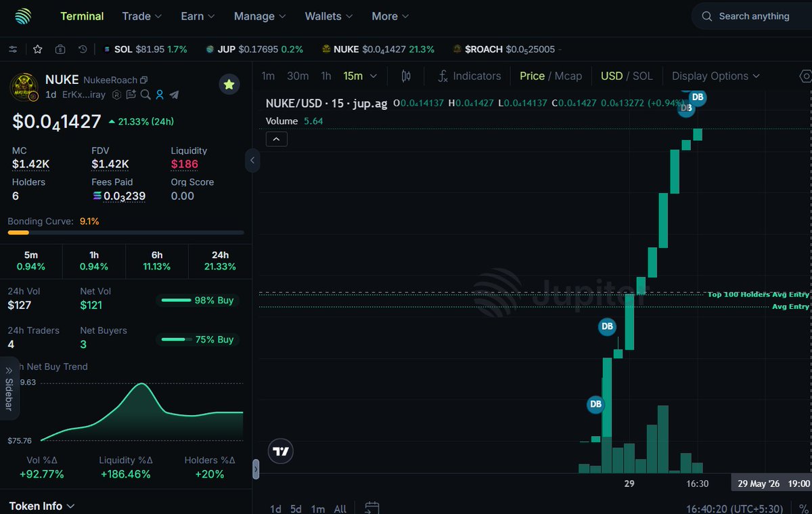This screenshot has width=812, height=514.
Task: Set chart range to 5d at bottom
Action: (296, 509)
